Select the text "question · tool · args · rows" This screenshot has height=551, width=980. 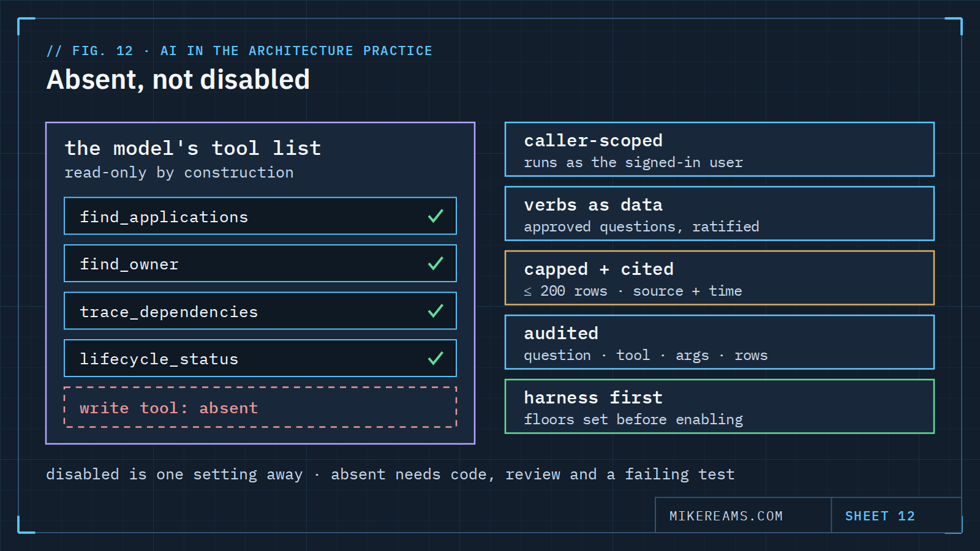point(646,356)
